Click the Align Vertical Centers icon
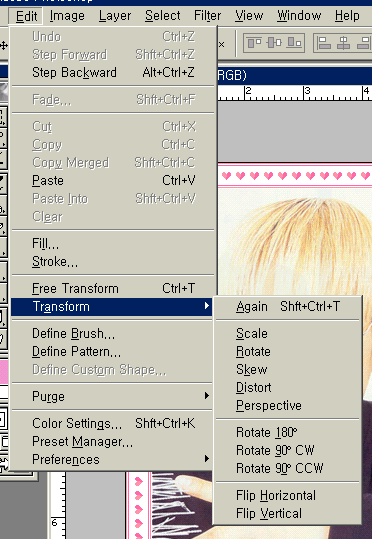372x539 pixels. click(274, 43)
